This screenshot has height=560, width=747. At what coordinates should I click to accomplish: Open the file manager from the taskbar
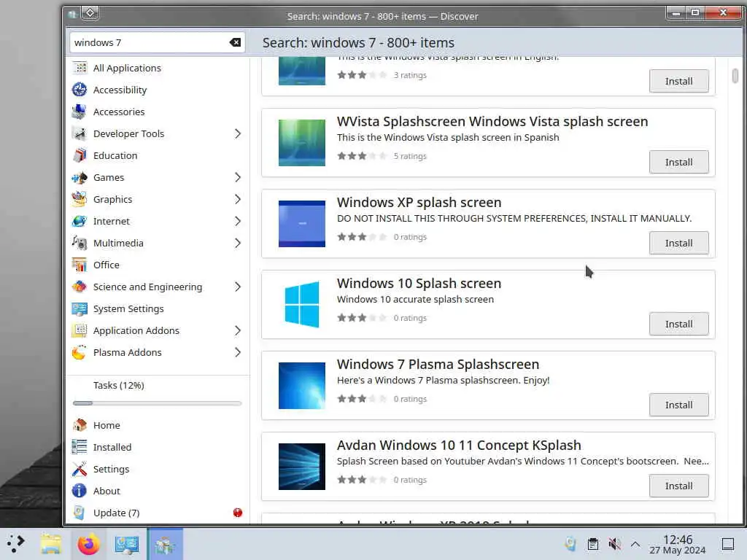pos(50,544)
